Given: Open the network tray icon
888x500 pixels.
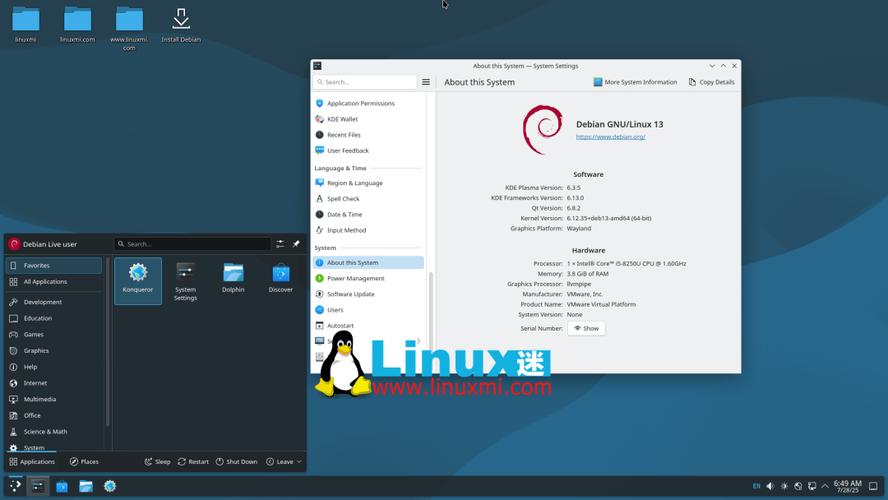Looking at the screenshot, I should click(798, 486).
